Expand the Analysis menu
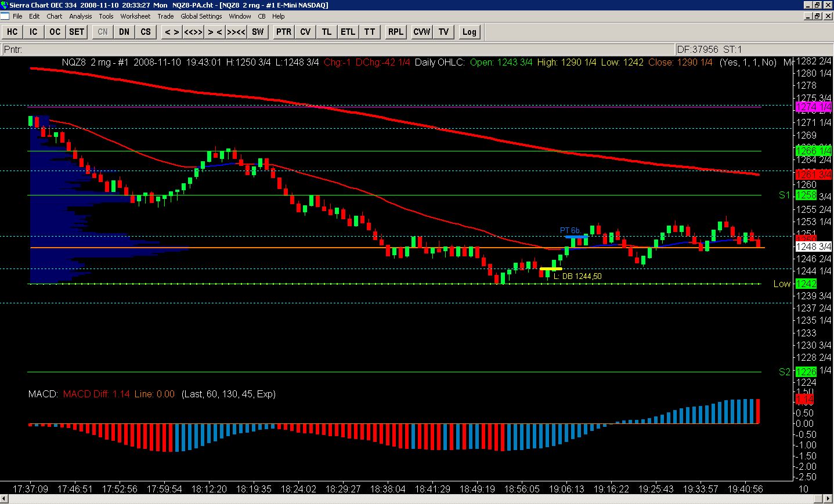The width and height of the screenshot is (834, 504). click(81, 16)
